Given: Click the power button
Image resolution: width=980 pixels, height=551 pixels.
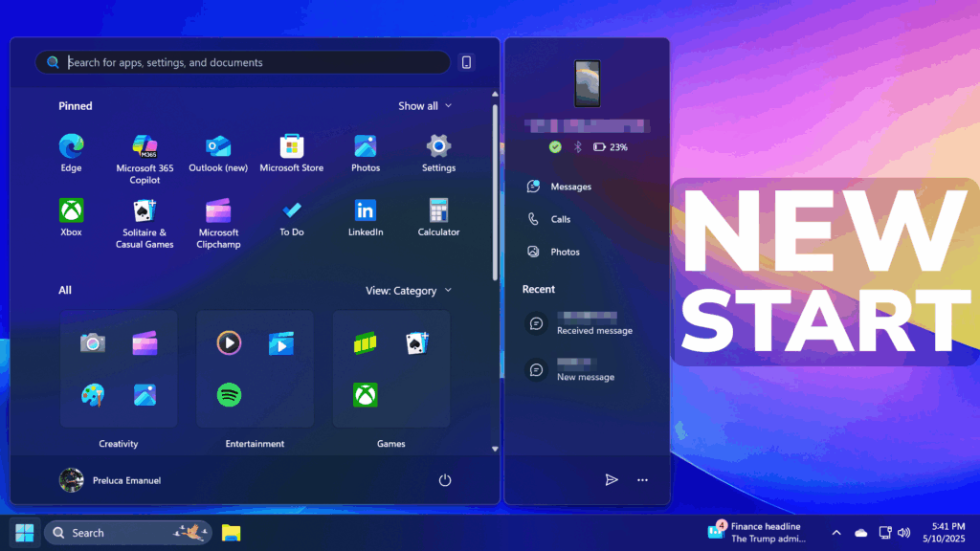Looking at the screenshot, I should coord(444,480).
